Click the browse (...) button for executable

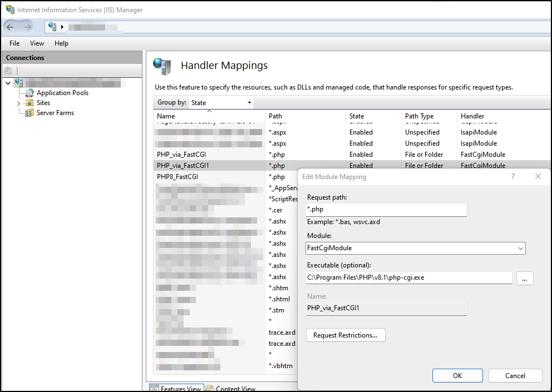525,279
